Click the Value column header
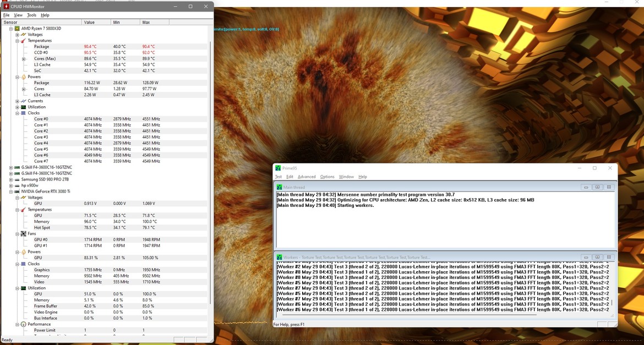644x345 pixels. (96, 22)
